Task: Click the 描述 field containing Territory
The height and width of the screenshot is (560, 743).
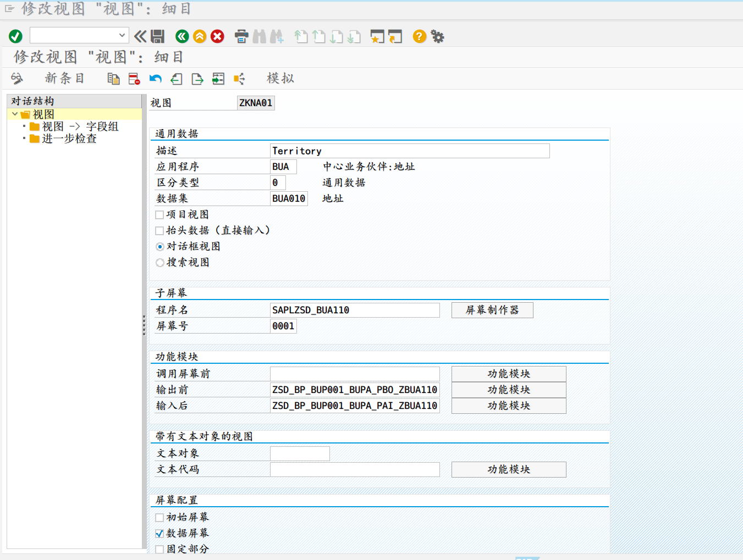Action: point(409,151)
